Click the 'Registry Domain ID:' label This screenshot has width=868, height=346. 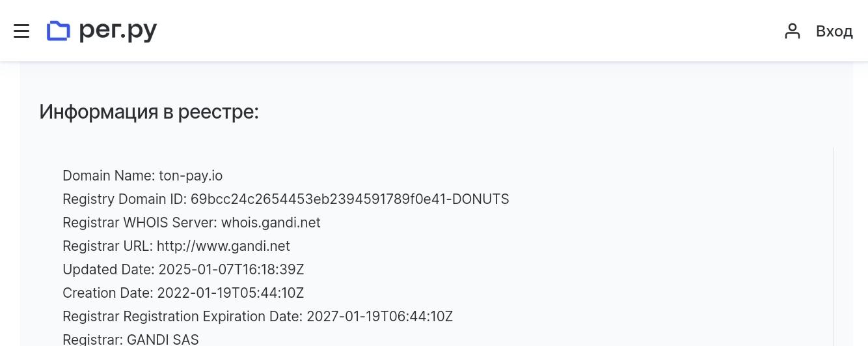[124, 199]
